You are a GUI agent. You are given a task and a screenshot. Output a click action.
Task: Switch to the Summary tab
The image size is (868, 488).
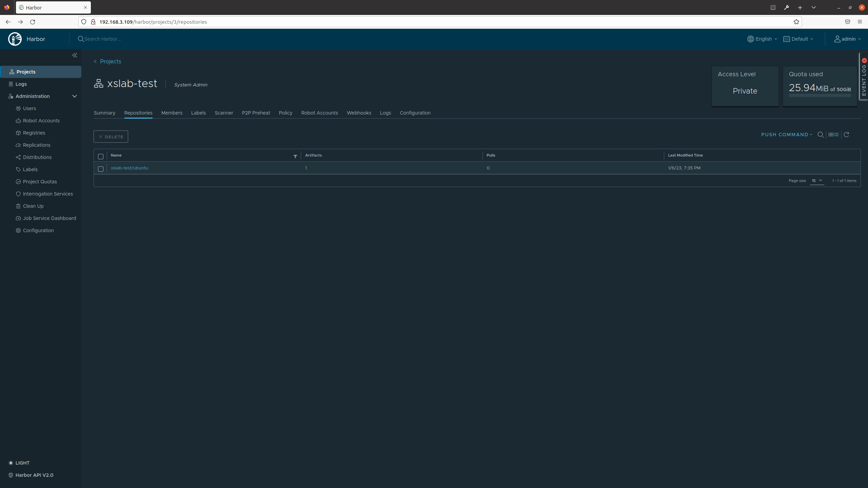click(104, 113)
